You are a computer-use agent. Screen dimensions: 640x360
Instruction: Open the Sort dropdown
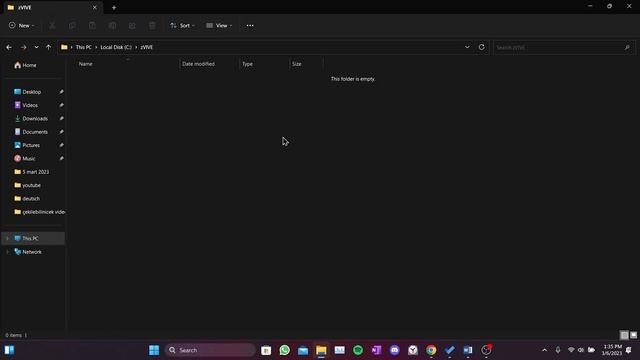click(x=182, y=25)
